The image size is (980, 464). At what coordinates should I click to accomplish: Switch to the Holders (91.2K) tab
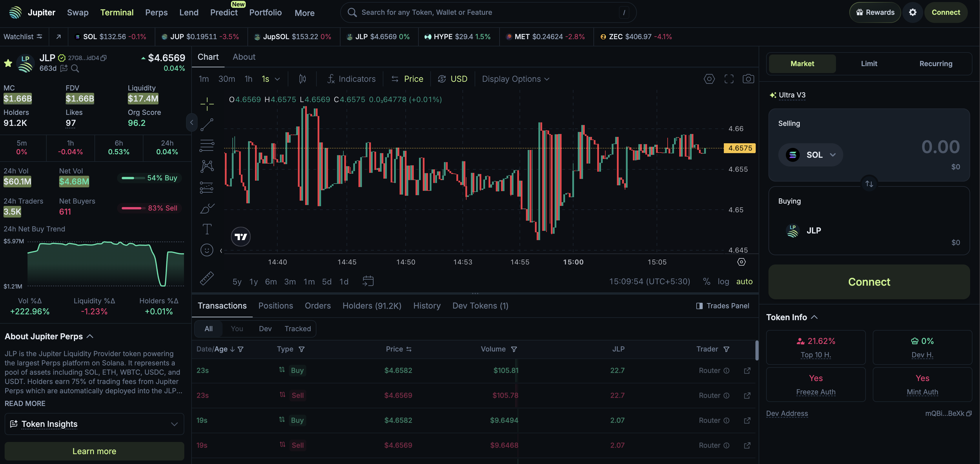point(372,306)
